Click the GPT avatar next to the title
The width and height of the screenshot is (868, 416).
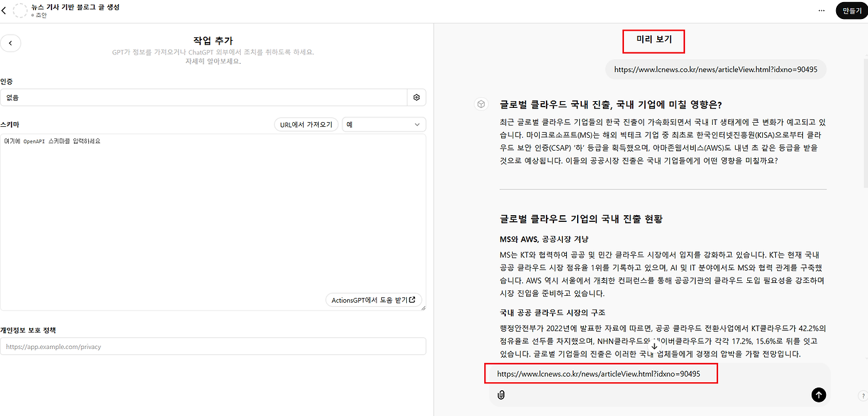(20, 10)
